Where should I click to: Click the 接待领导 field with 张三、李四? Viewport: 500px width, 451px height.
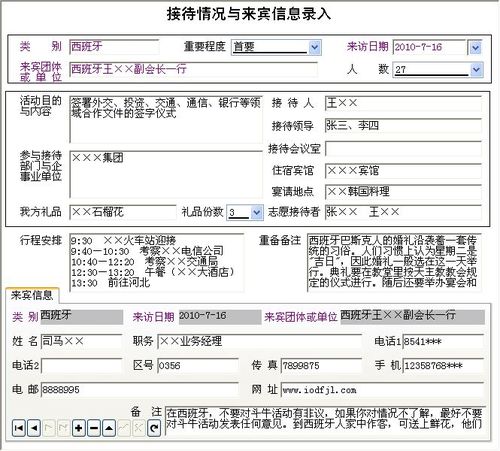[x=403, y=126]
